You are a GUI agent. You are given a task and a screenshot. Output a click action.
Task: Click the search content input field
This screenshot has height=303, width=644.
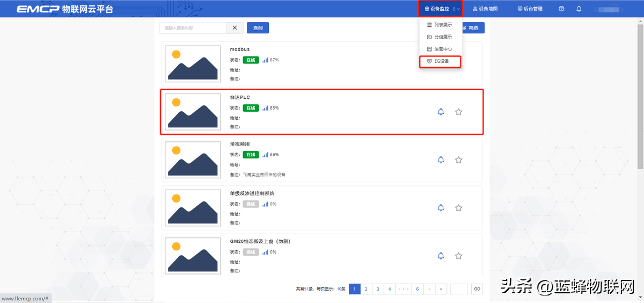(x=193, y=28)
